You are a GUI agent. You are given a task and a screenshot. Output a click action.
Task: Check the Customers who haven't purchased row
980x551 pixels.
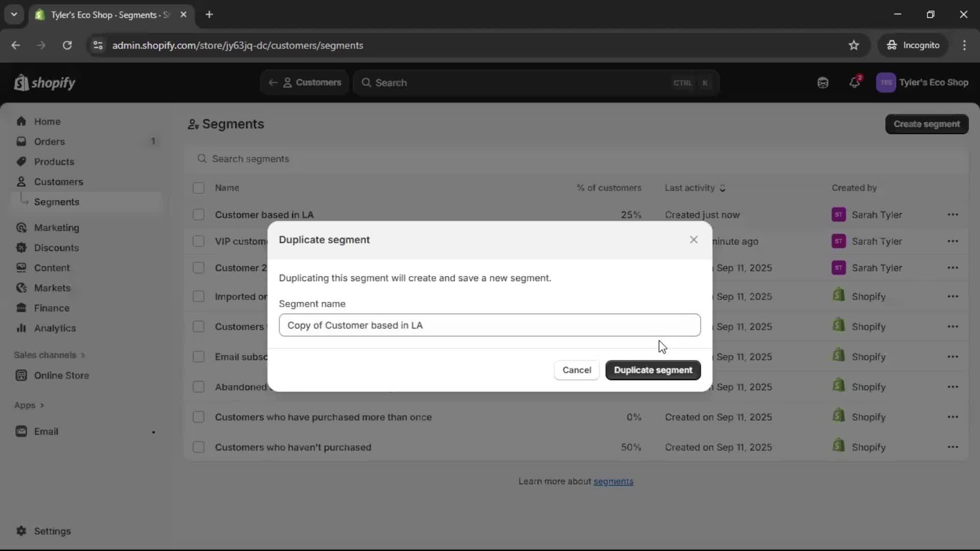pyautogui.click(x=199, y=447)
